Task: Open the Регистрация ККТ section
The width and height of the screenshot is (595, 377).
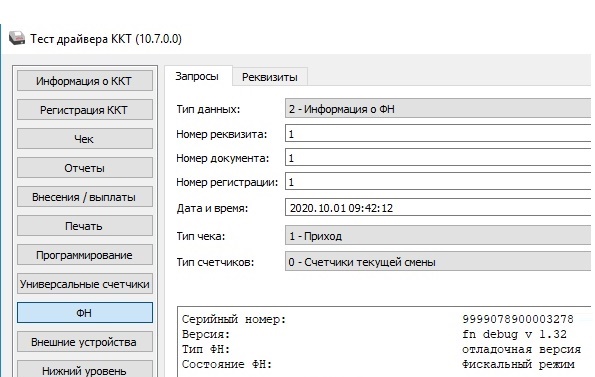Action: coord(85,110)
